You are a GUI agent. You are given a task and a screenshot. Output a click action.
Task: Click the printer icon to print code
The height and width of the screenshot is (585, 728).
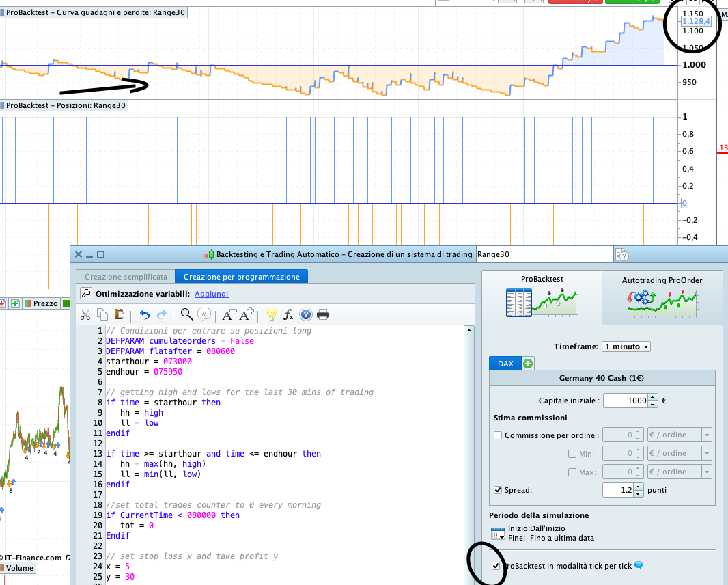coord(323,314)
